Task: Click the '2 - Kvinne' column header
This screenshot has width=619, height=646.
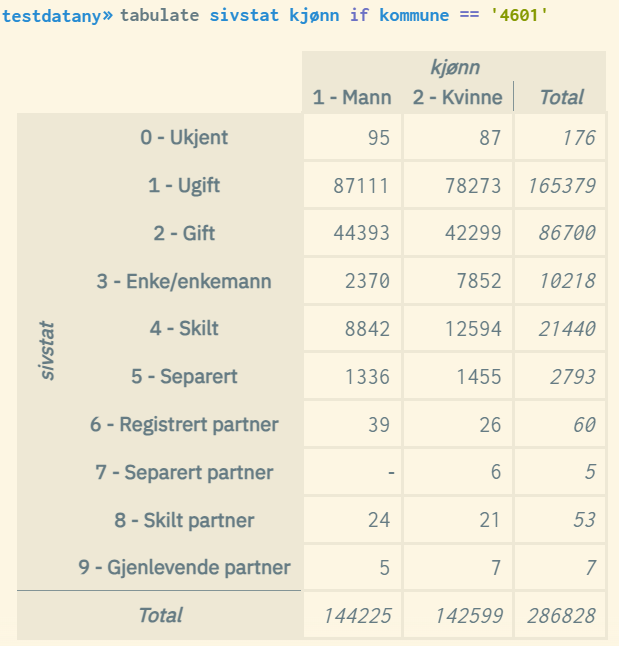Action: pos(456,97)
